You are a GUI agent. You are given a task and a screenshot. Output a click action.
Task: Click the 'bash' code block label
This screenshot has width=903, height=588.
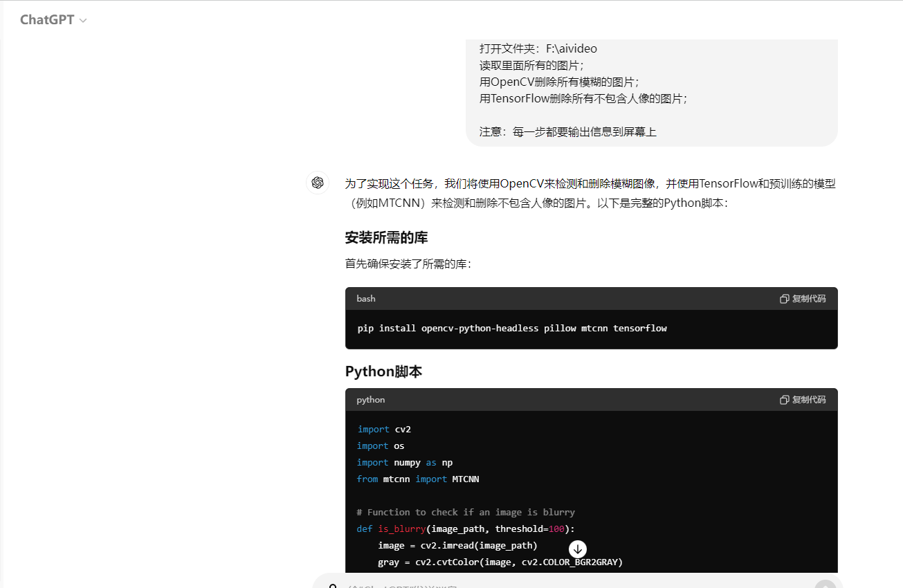click(366, 299)
